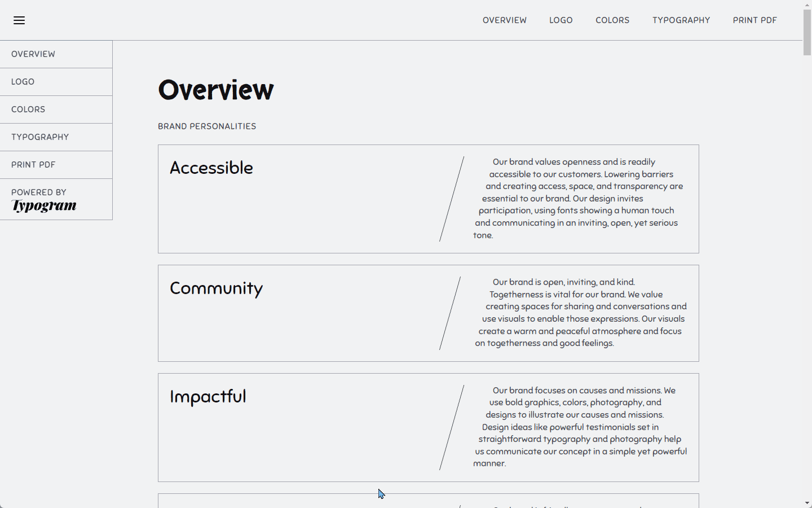Open the TYPOGRAPHY section in the sidebar
This screenshot has width=812, height=508.
click(x=40, y=137)
